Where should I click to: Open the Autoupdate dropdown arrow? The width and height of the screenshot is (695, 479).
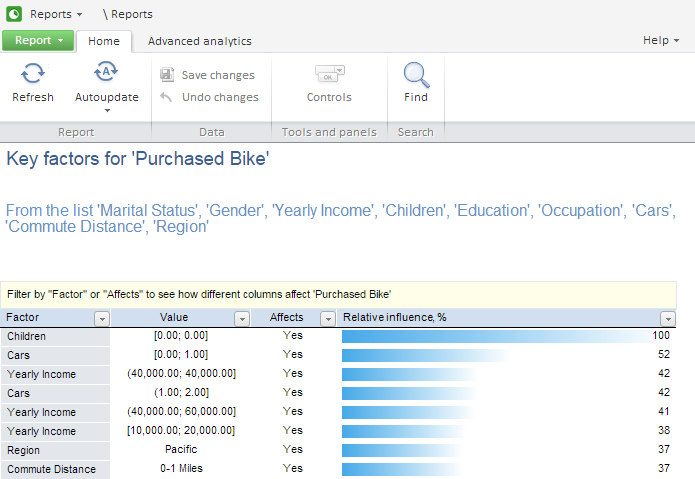pyautogui.click(x=107, y=110)
